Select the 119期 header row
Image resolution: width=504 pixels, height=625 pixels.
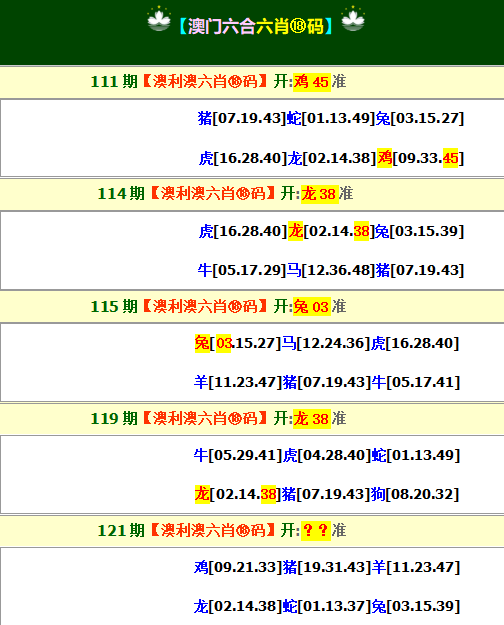pos(252,419)
